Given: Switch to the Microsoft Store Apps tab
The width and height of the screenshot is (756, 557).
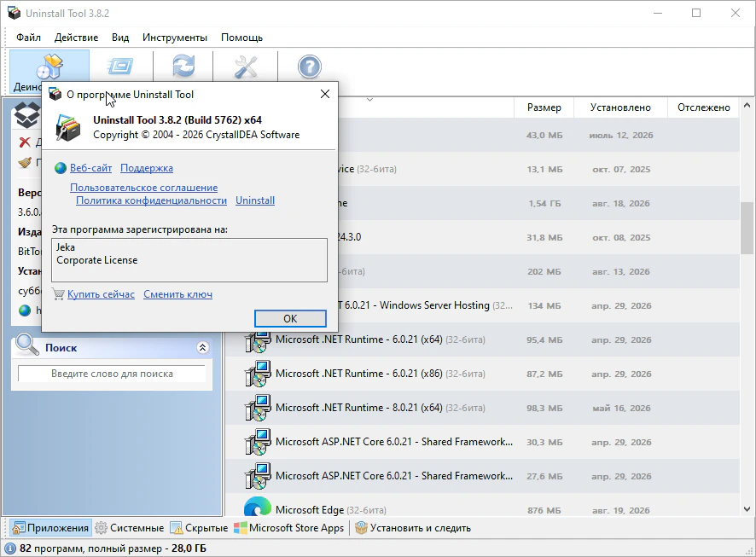Looking at the screenshot, I should pyautogui.click(x=288, y=528).
